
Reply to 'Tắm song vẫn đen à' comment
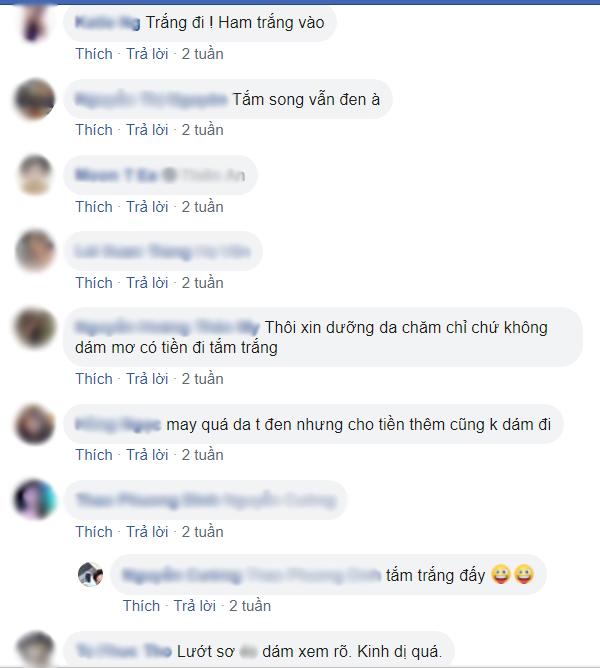147,130
